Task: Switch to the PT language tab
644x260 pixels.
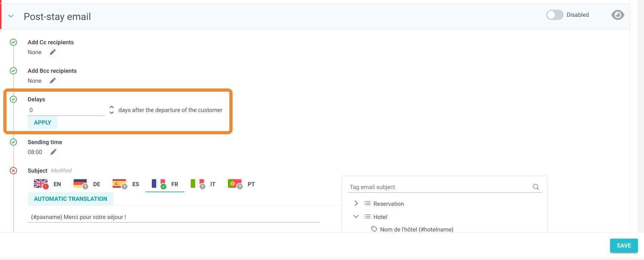Action: [x=241, y=184]
